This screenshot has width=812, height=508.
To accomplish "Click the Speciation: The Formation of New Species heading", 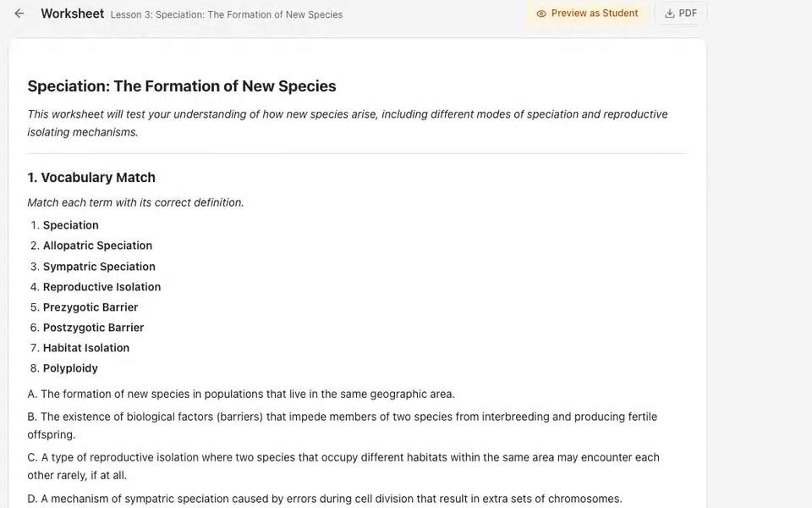I will (x=182, y=86).
